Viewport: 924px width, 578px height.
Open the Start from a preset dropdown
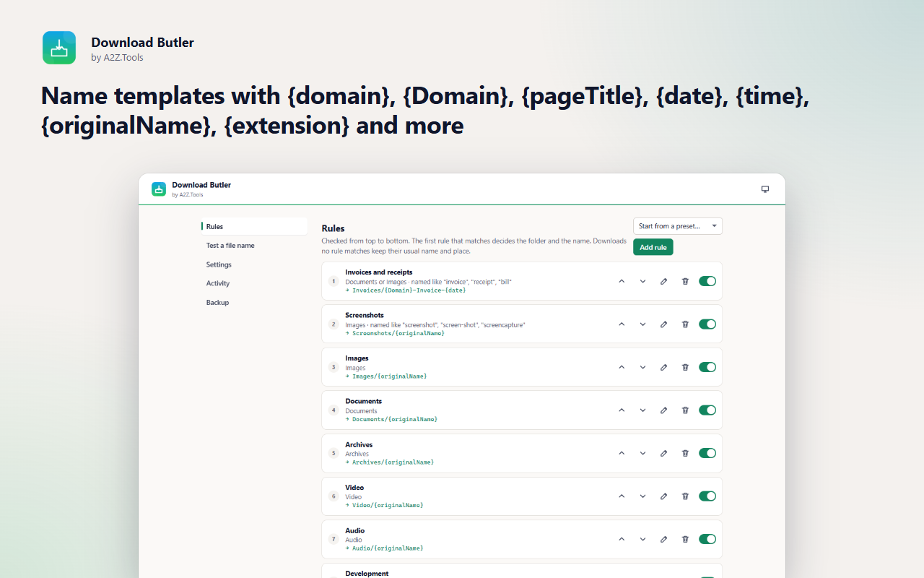coord(678,226)
